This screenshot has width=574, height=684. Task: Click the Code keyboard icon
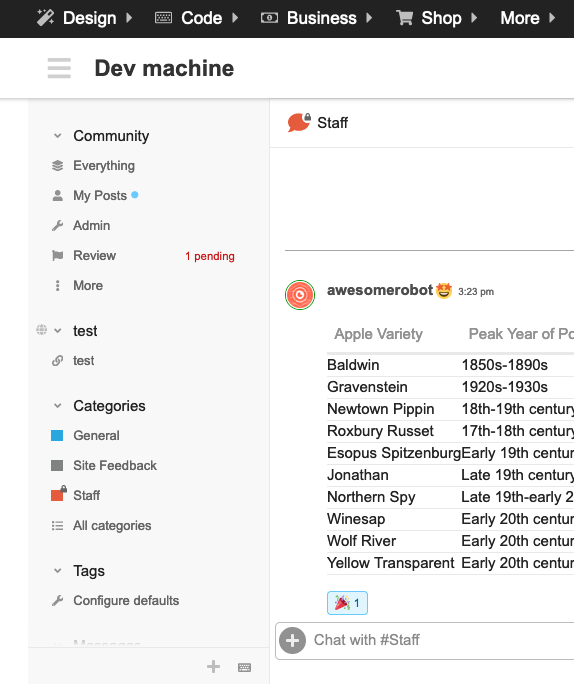164,18
